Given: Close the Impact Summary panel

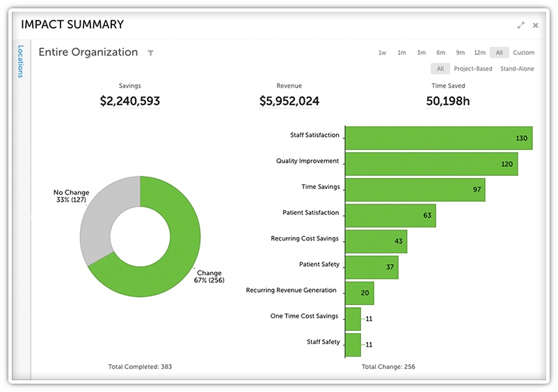Looking at the screenshot, I should pos(536,25).
